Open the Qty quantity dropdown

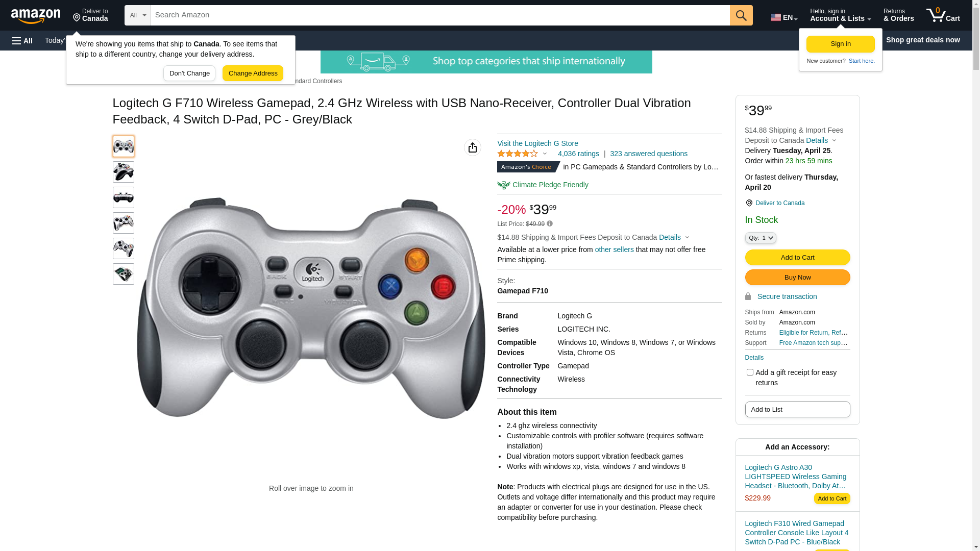point(761,238)
